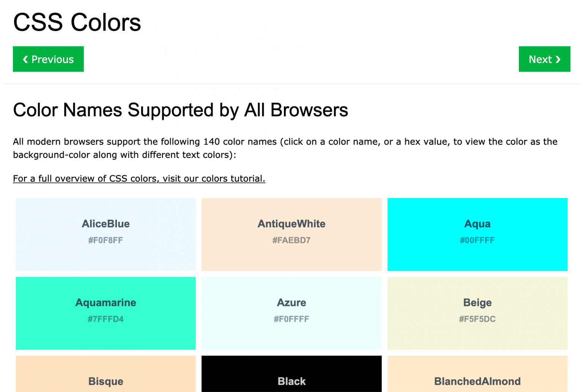Select the hex value #00FFFF

coord(477,240)
